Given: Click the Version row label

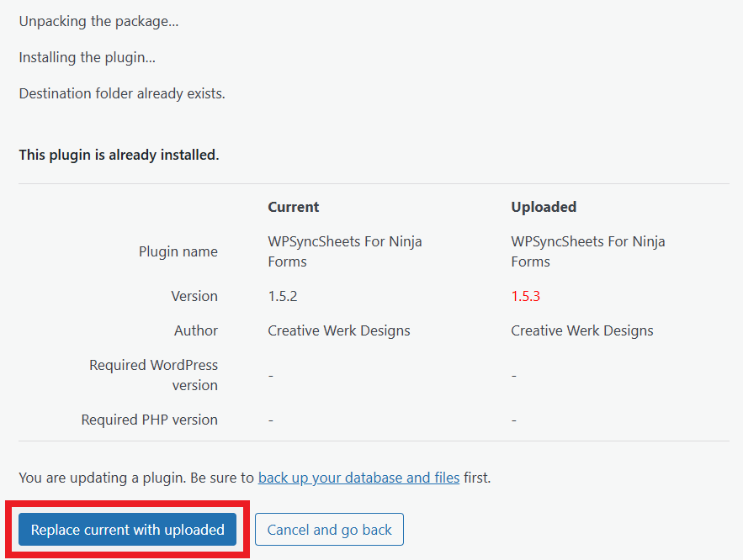Looking at the screenshot, I should point(194,296).
